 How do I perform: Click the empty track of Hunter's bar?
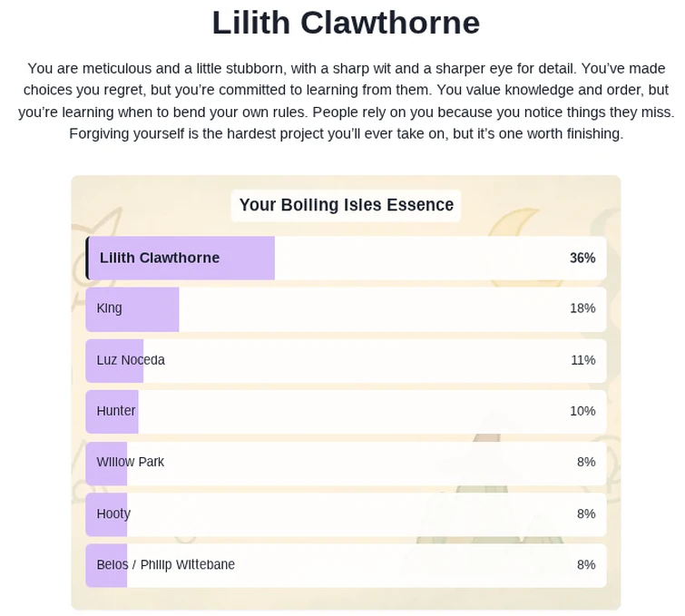tap(354, 411)
